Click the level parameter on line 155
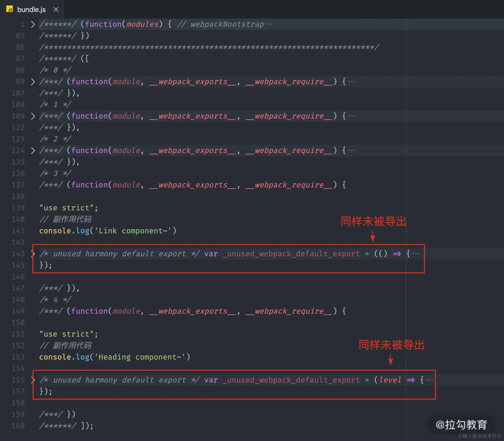Viewport: 504px width, 441px height. point(390,380)
